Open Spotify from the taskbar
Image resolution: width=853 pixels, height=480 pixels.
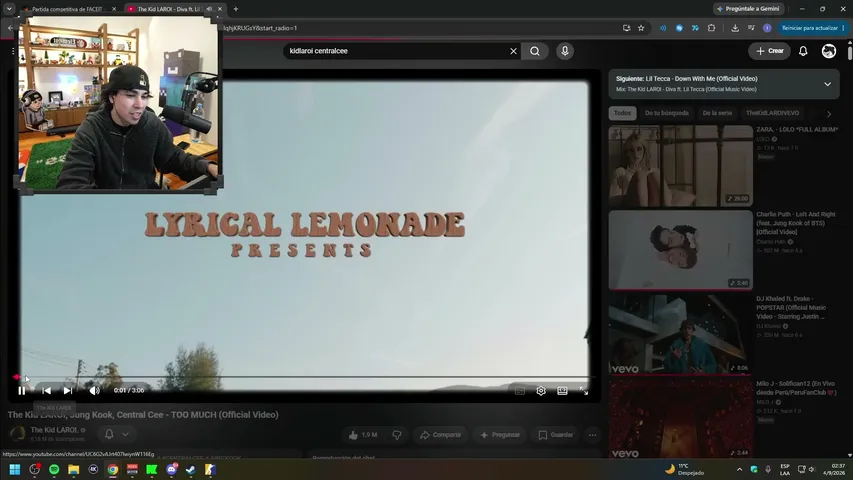54,469
